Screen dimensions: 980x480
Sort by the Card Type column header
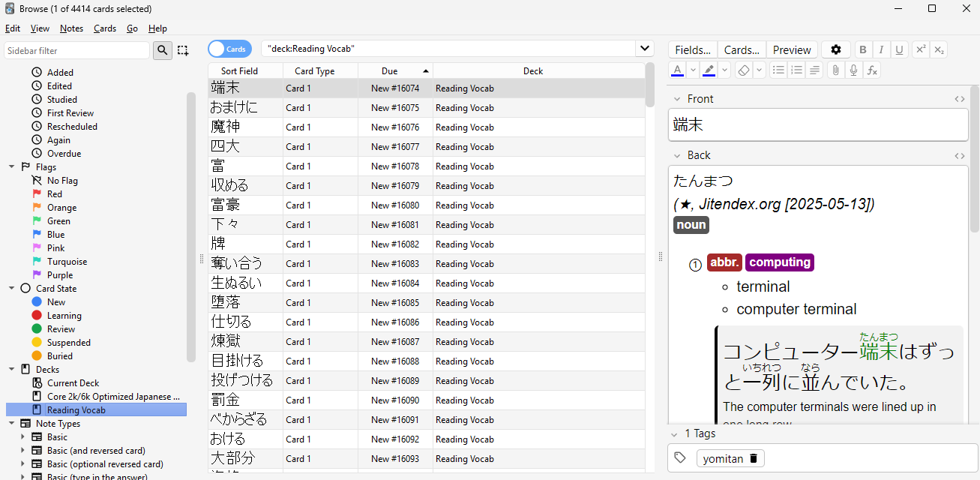[x=320, y=71]
